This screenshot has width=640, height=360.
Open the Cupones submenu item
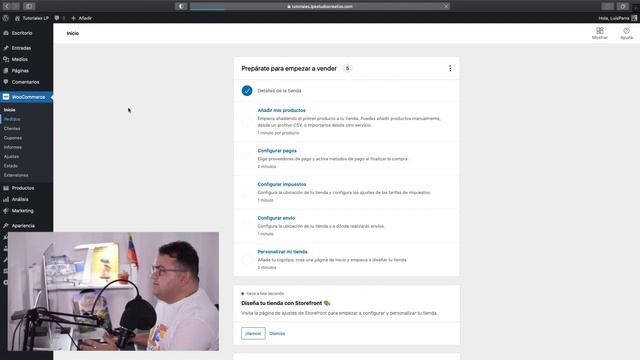pyautogui.click(x=13, y=138)
